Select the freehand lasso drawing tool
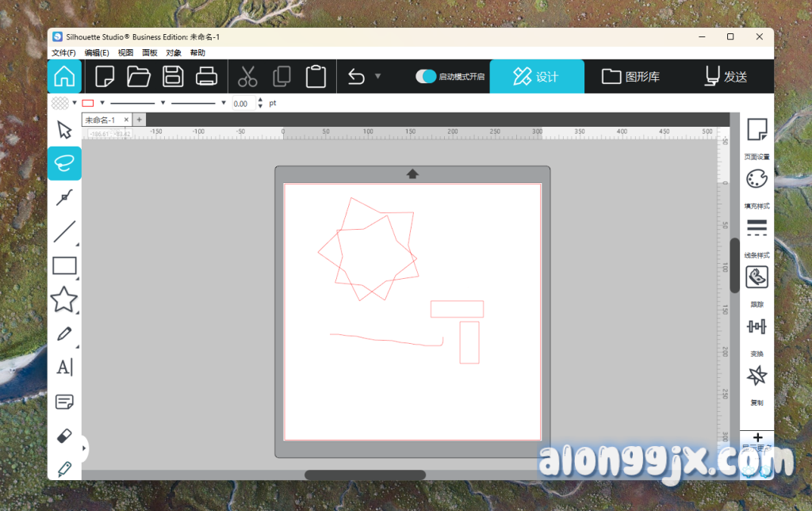 64,163
